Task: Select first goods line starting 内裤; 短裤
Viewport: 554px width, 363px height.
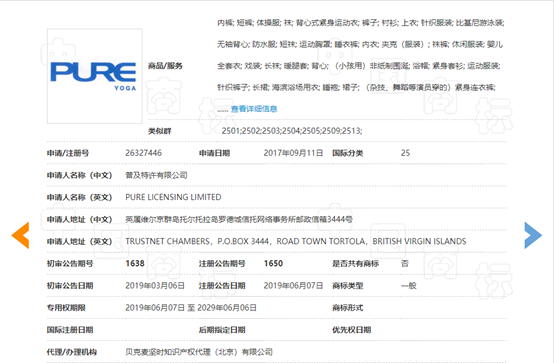Action: [x=360, y=23]
